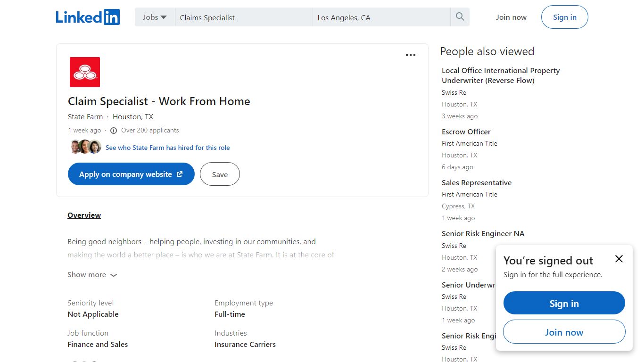
Task: Click '6 days ago' under Escrow Officer
Action: point(457,167)
